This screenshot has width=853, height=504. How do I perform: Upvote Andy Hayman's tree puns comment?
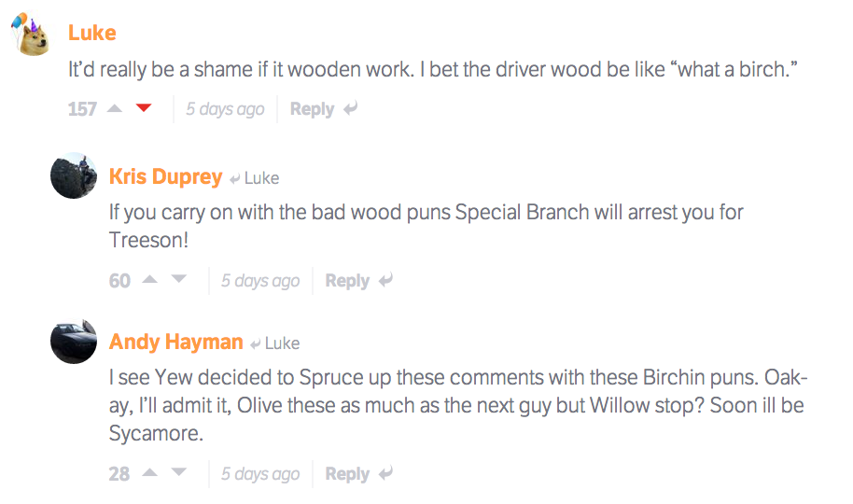(x=149, y=473)
